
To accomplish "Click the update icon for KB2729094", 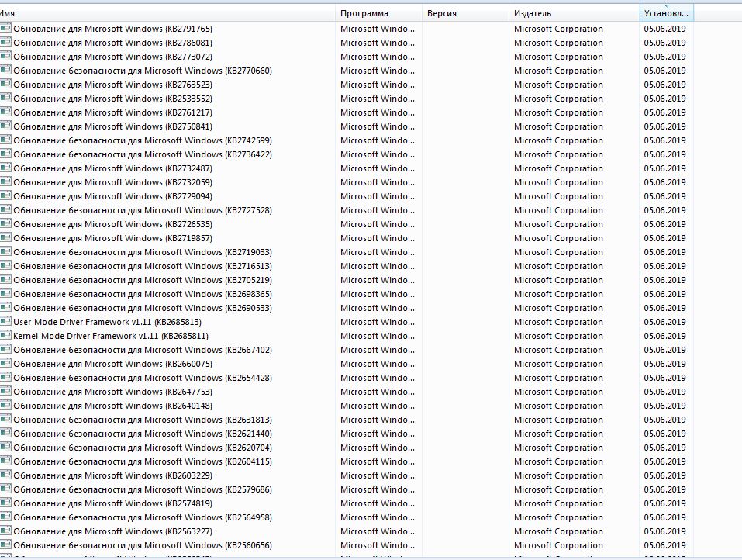I will 5,196.
